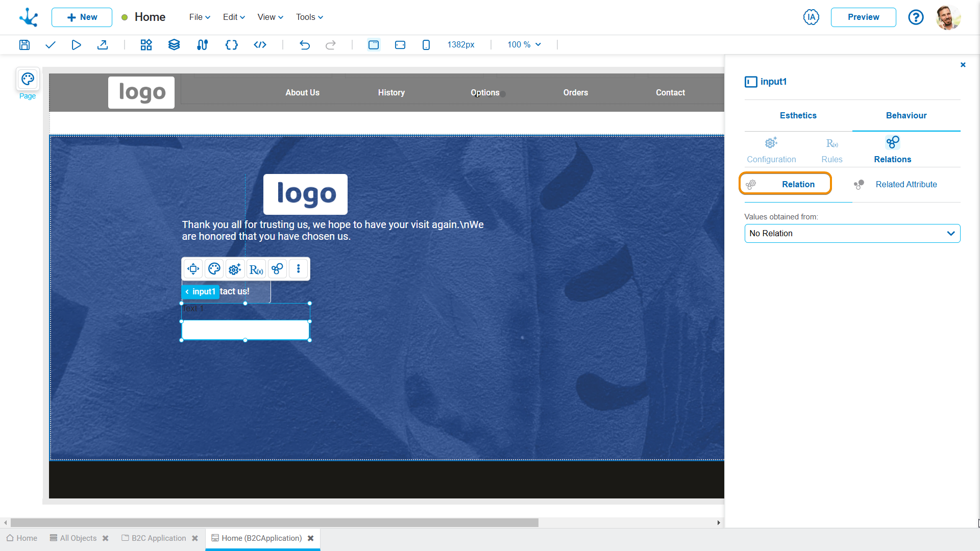Expand the Values obtained from dropdown

[x=852, y=234]
